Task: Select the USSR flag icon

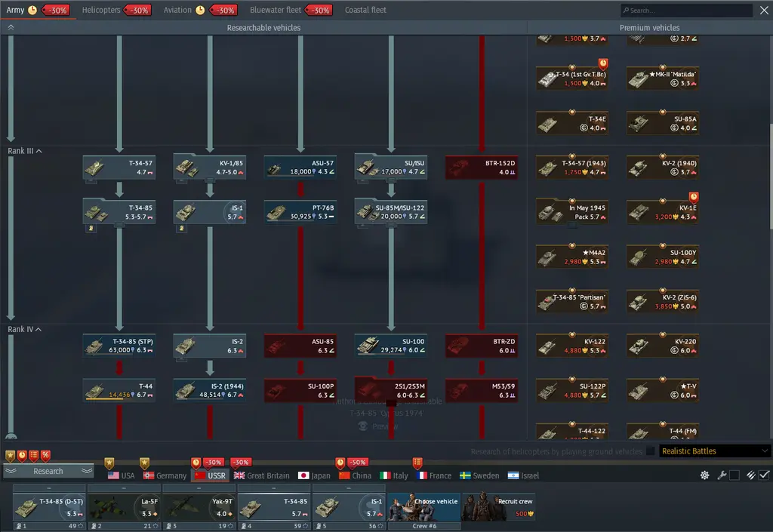Action: 199,475
